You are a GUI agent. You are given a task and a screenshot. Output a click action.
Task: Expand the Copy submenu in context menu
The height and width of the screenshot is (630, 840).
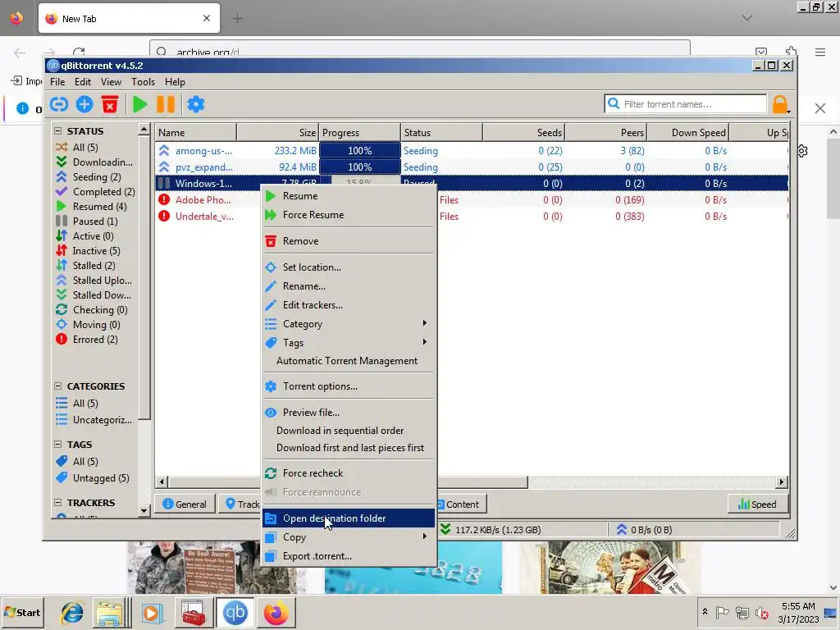pyautogui.click(x=349, y=536)
